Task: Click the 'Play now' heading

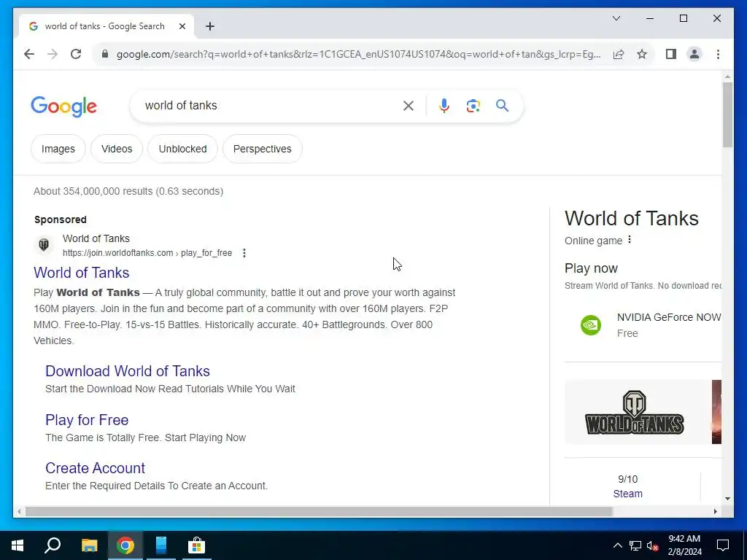Action: click(x=591, y=268)
